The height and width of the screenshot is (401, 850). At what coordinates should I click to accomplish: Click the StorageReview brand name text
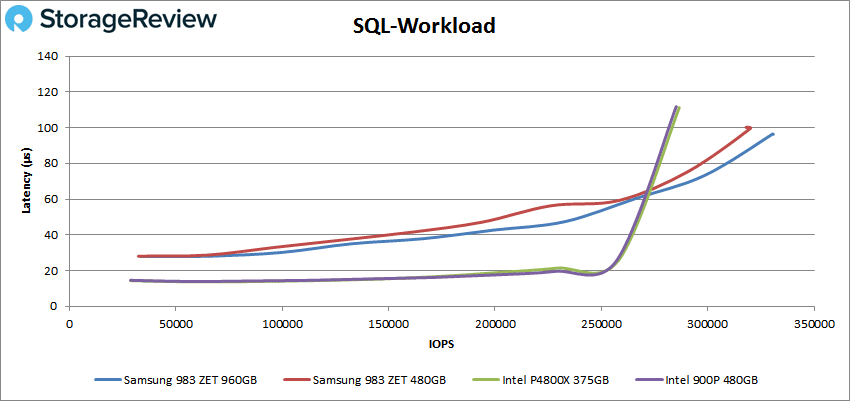click(x=128, y=20)
